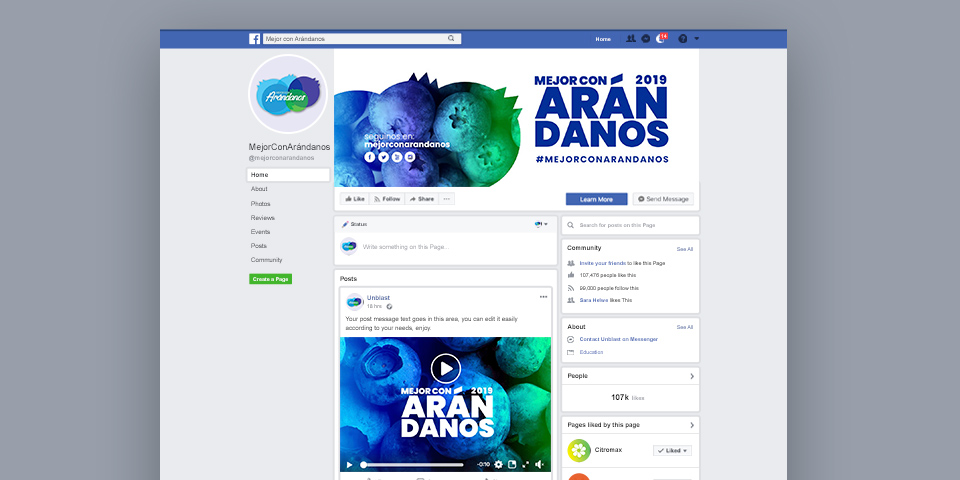Expand the People card chevron
960x480 pixels.
click(692, 376)
